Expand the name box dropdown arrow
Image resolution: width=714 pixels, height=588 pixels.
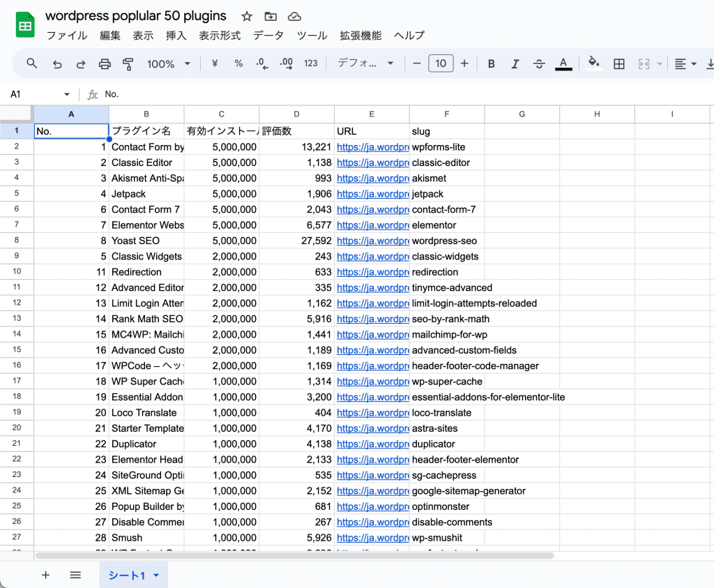coord(67,94)
